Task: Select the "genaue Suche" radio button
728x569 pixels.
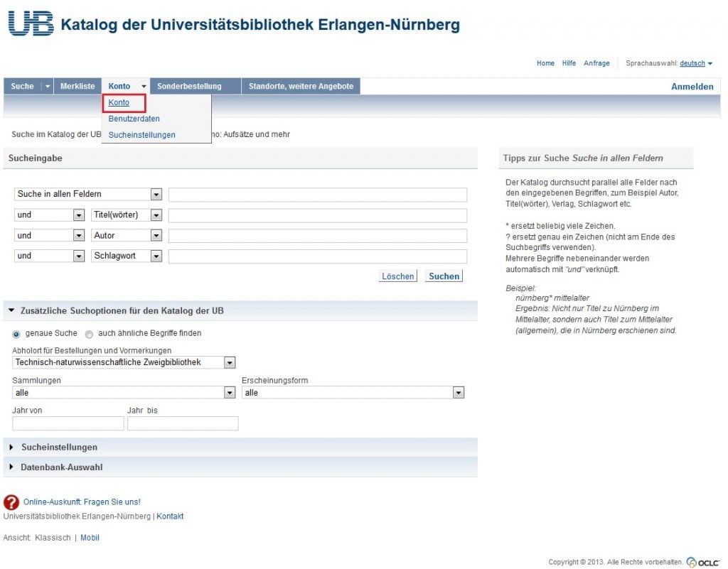Action: click(x=16, y=333)
